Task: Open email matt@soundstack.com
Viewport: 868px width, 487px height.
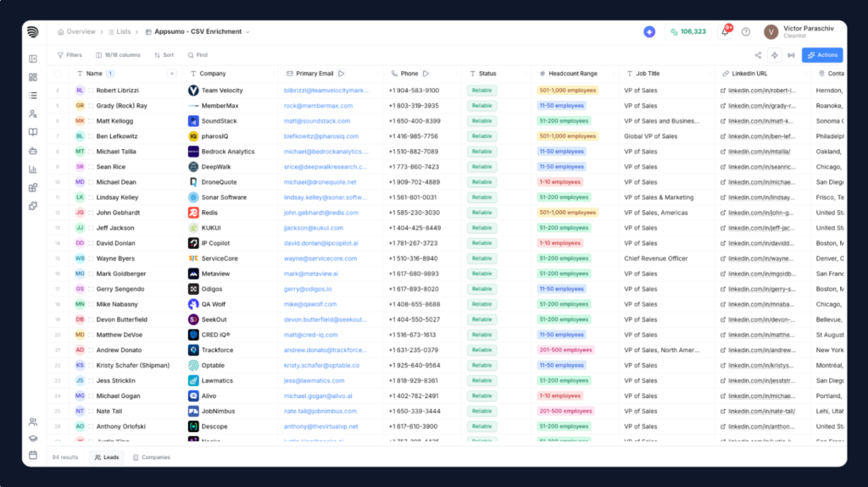Action: pos(317,121)
